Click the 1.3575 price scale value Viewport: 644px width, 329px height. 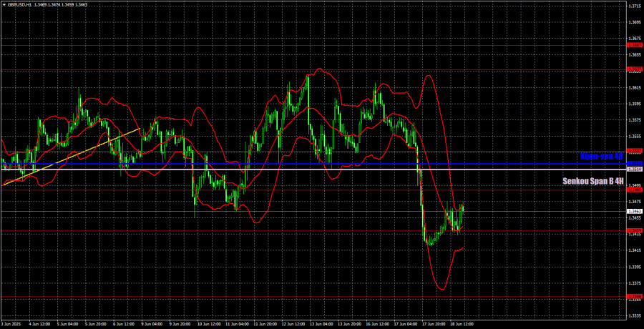pyautogui.click(x=634, y=120)
